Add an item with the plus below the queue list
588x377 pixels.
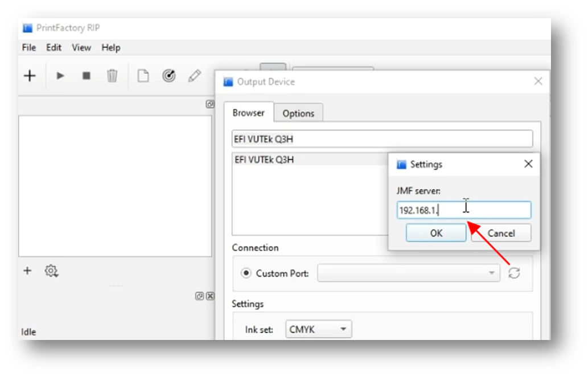pos(27,271)
